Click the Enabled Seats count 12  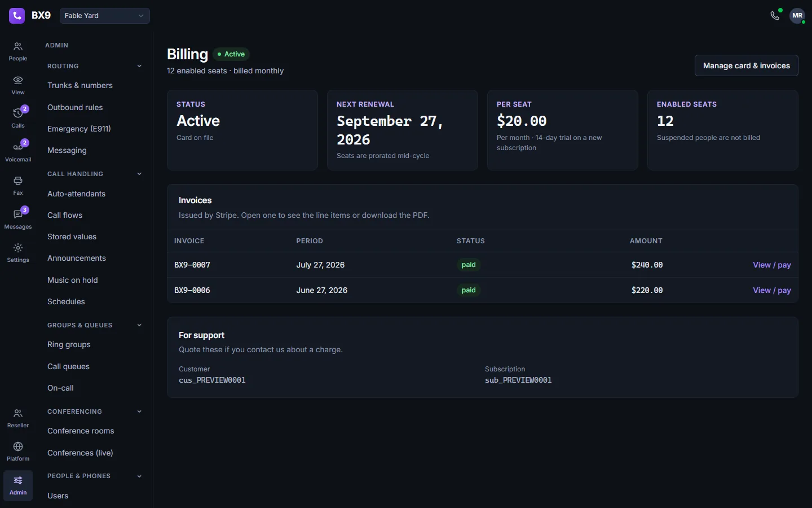click(665, 121)
